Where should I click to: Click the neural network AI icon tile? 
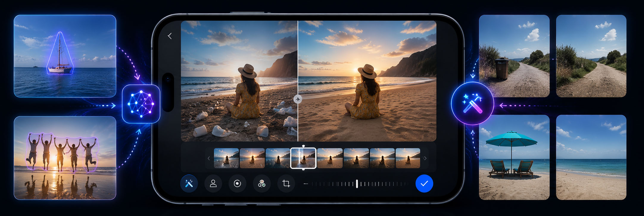141,104
